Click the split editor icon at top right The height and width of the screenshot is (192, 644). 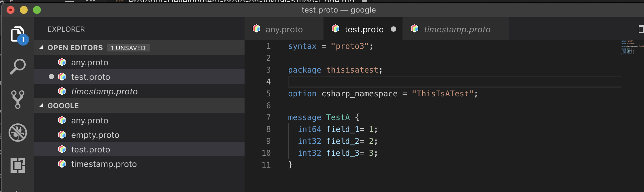pyautogui.click(x=641, y=29)
